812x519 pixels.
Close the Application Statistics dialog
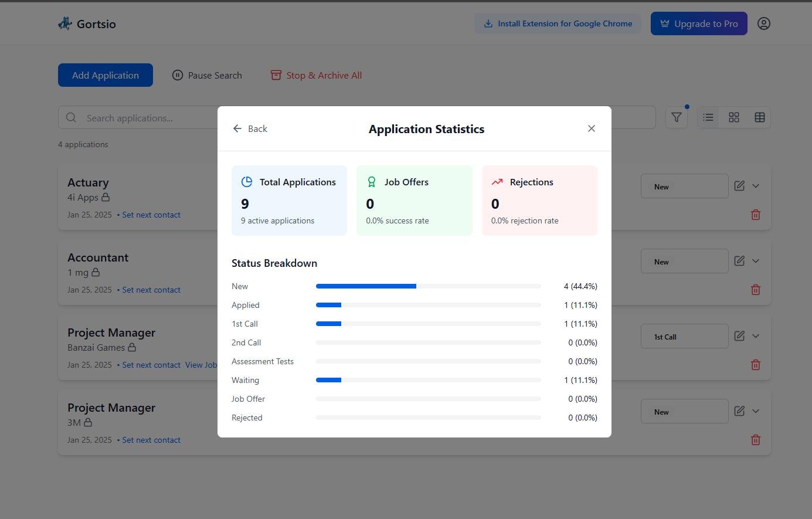pos(591,128)
